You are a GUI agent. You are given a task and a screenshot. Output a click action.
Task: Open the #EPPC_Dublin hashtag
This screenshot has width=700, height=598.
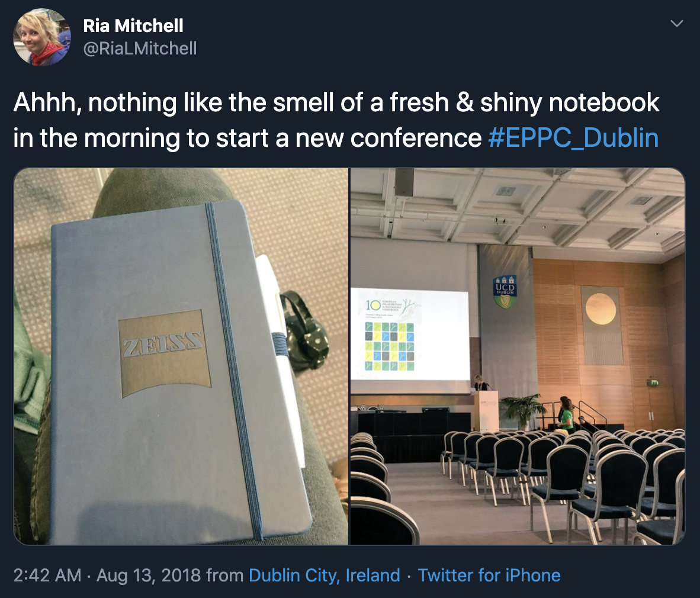tap(573, 138)
